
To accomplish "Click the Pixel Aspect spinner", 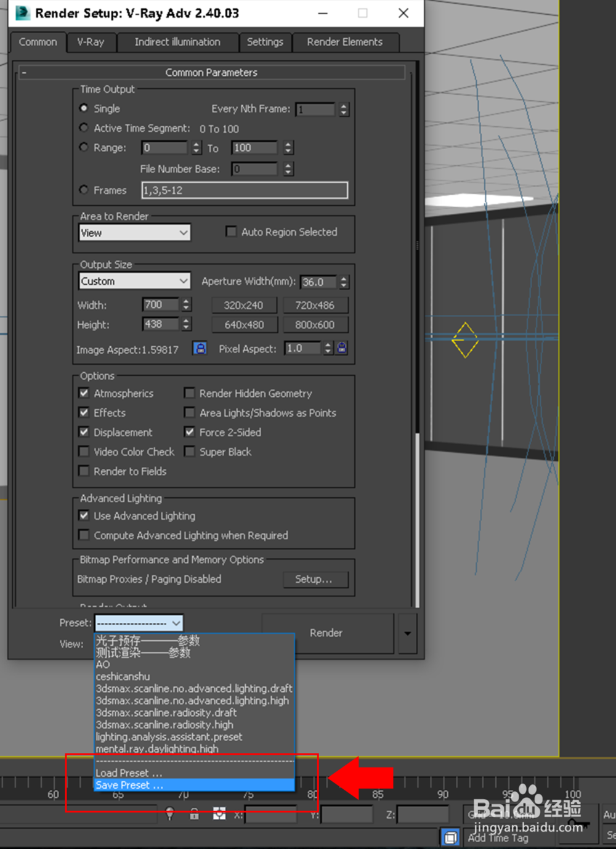I will click(x=328, y=349).
